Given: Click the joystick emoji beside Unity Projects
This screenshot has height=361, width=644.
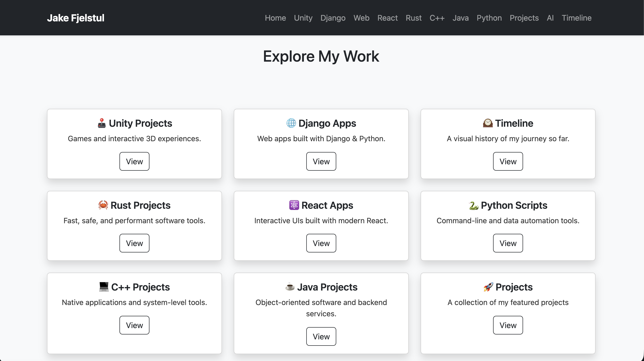Looking at the screenshot, I should click(102, 123).
